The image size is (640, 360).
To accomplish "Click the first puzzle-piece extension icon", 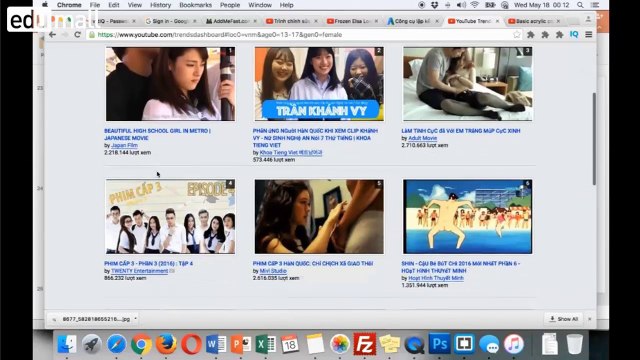I will point(531,35).
